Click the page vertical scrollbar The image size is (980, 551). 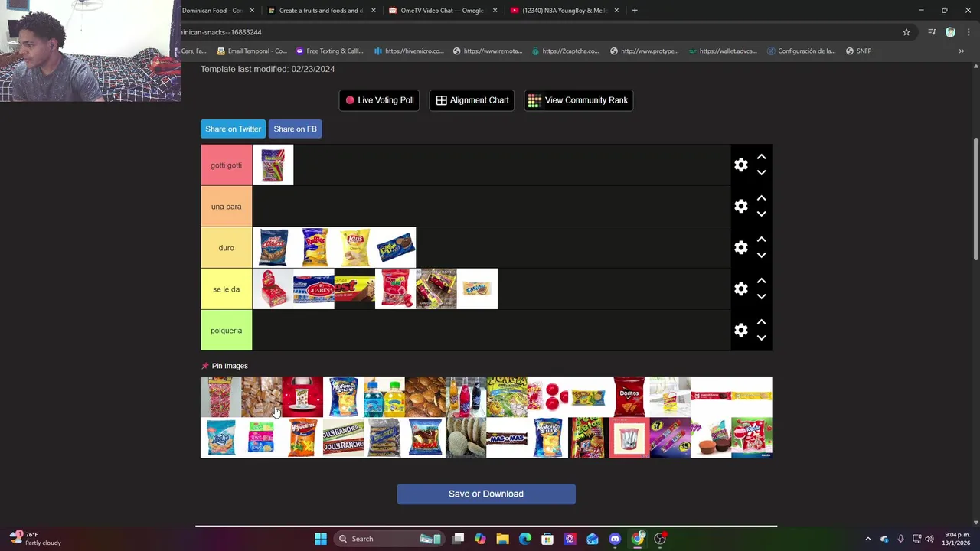(x=975, y=199)
